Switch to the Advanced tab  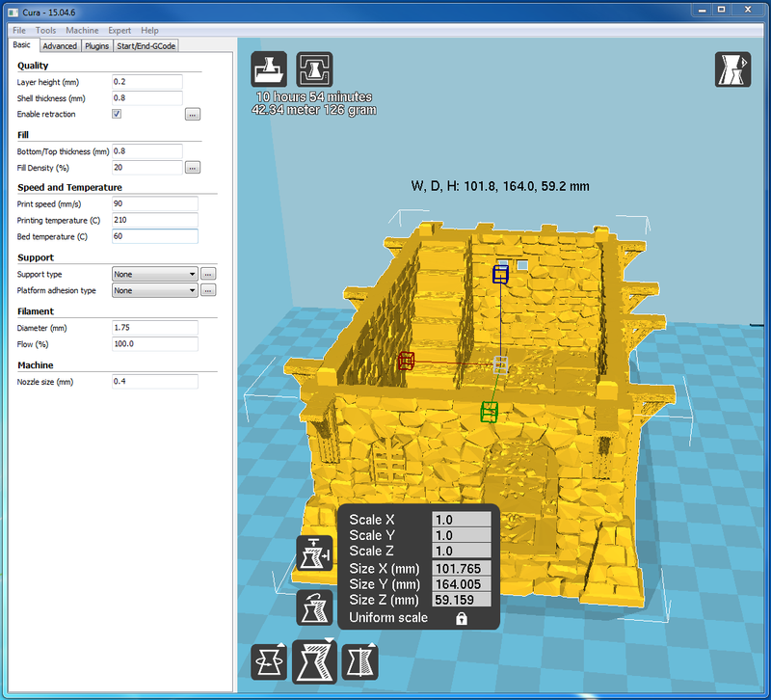point(60,45)
